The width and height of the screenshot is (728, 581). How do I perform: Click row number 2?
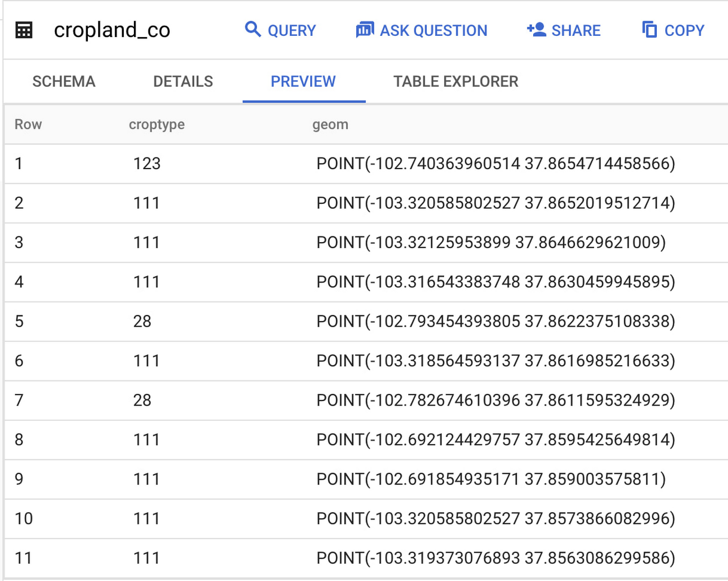(x=19, y=203)
